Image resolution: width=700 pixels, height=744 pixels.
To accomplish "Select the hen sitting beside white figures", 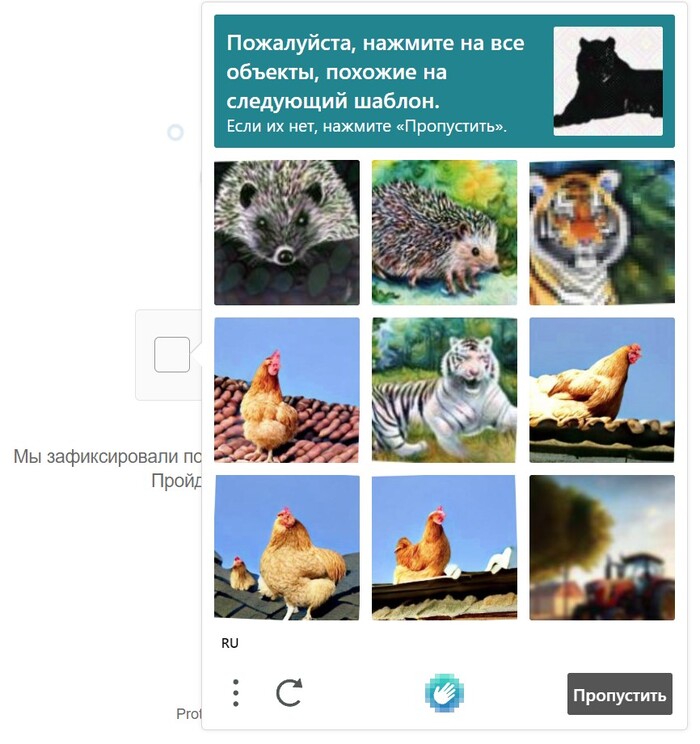I will (444, 548).
